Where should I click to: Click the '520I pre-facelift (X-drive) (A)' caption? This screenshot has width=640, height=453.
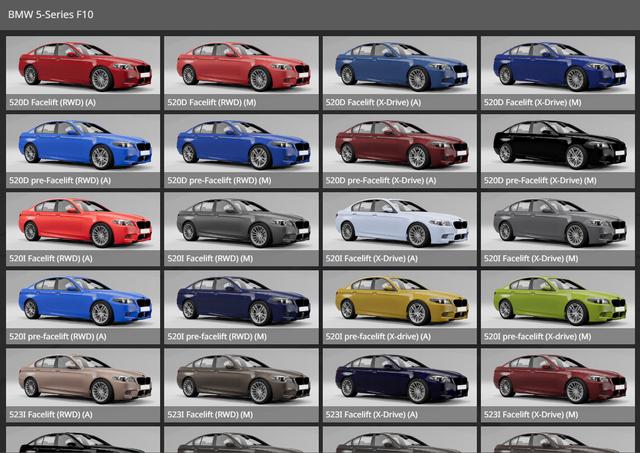[378, 337]
